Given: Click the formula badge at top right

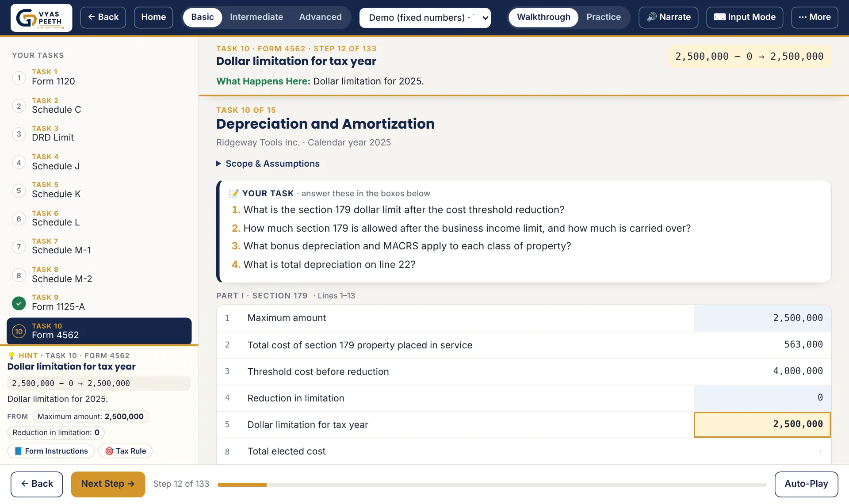Looking at the screenshot, I should tap(749, 57).
